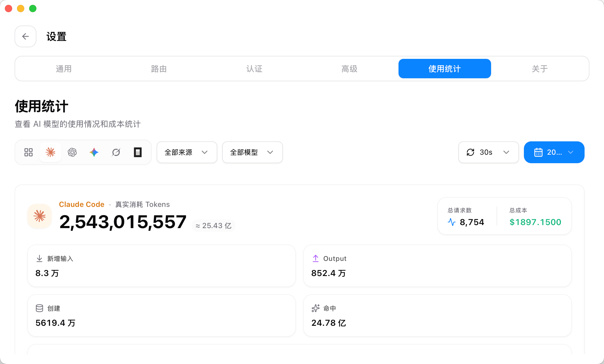
Task: Click the 24.78 亿 cache hit value
Action: coord(329,323)
